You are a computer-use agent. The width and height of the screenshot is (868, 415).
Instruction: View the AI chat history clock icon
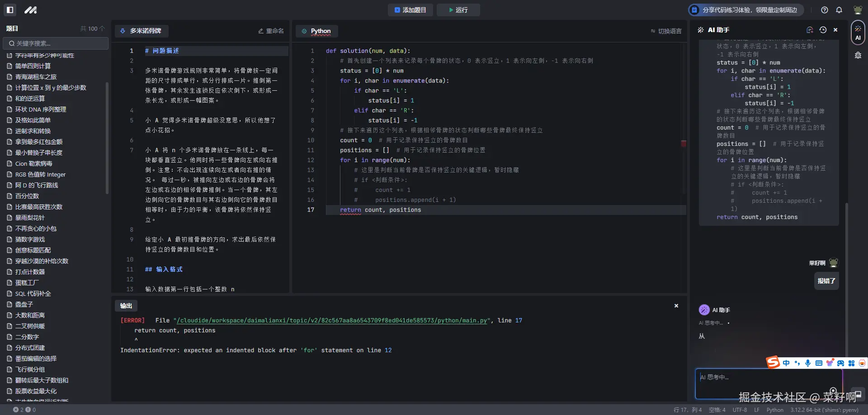pyautogui.click(x=823, y=30)
